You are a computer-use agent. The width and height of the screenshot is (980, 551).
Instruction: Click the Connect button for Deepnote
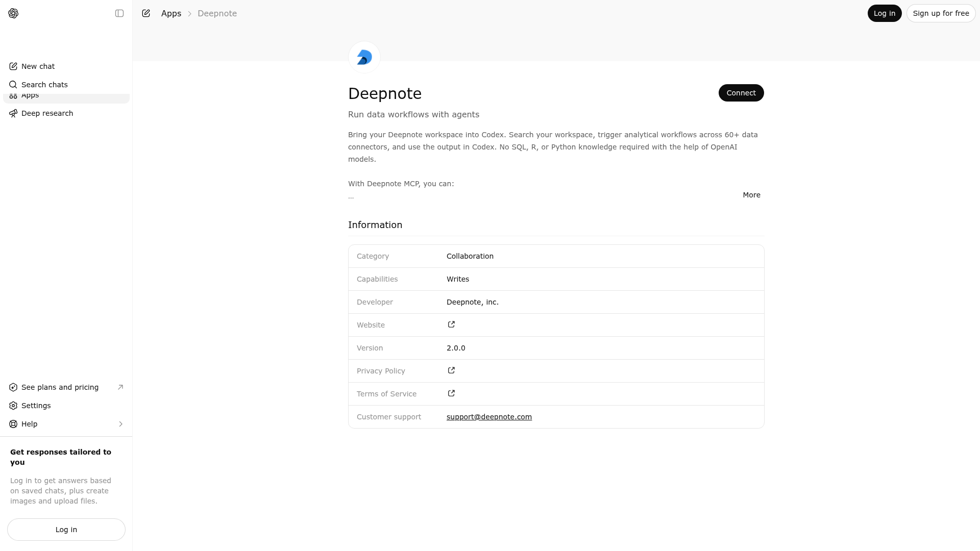coord(741,93)
